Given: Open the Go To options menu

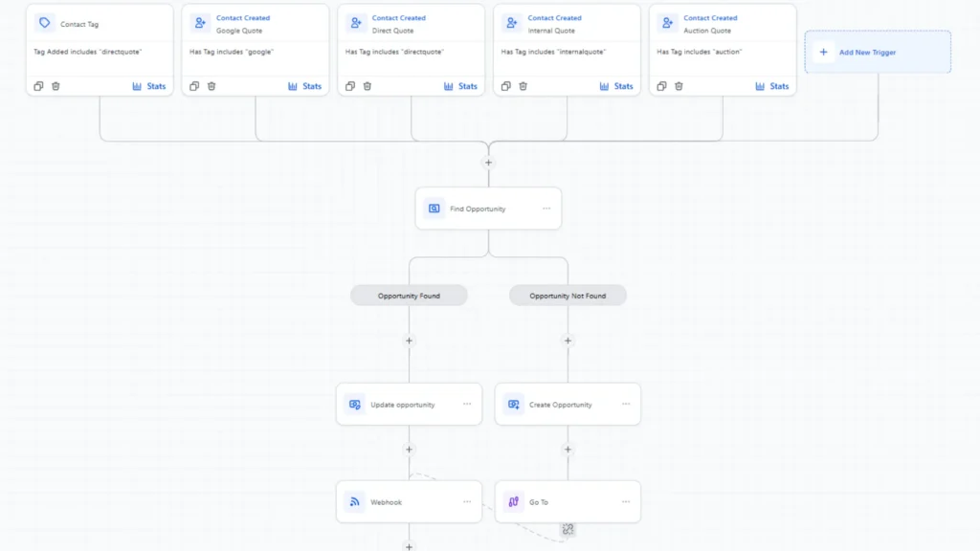Looking at the screenshot, I should [626, 501].
